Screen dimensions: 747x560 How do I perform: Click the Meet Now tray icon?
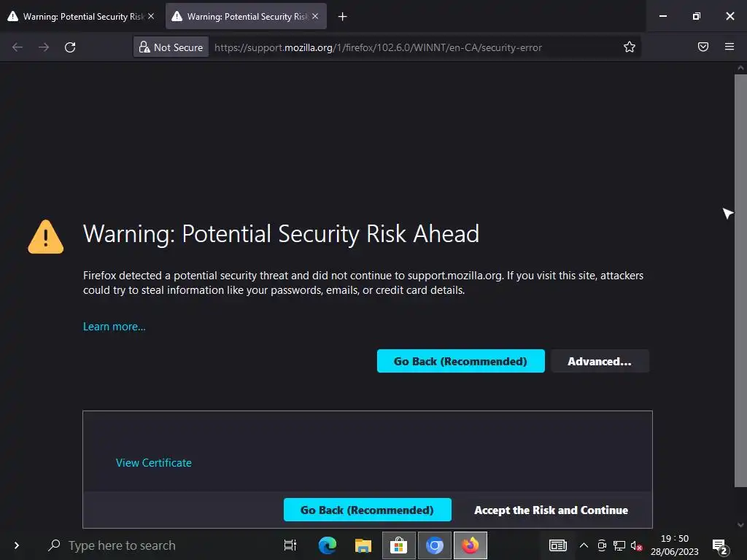pos(602,545)
